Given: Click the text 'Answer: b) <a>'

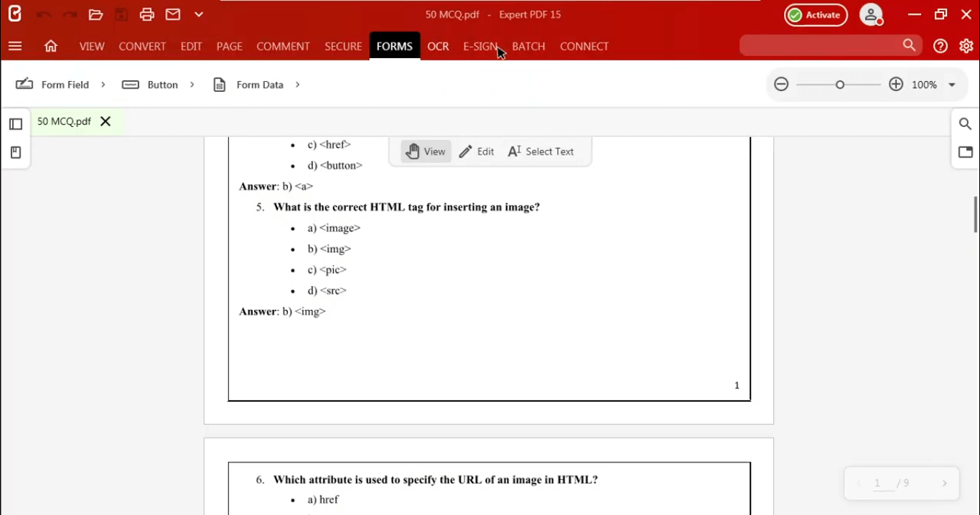Looking at the screenshot, I should 276,186.
